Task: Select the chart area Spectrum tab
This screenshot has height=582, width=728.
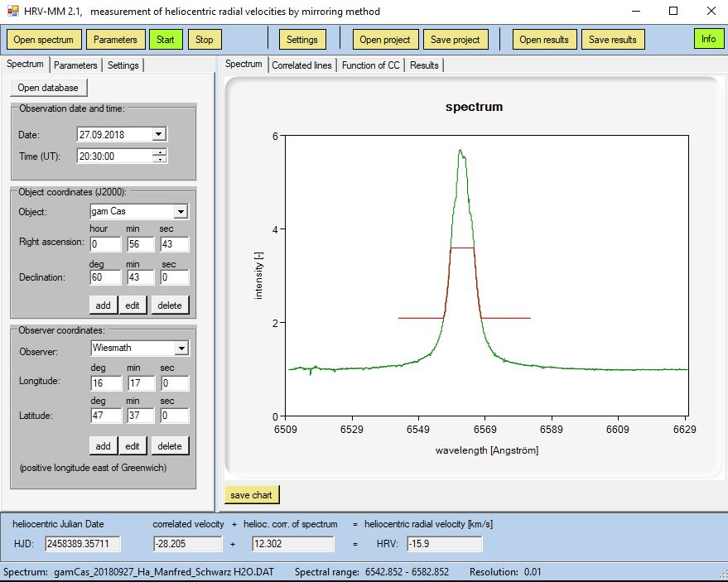Action: pyautogui.click(x=243, y=64)
